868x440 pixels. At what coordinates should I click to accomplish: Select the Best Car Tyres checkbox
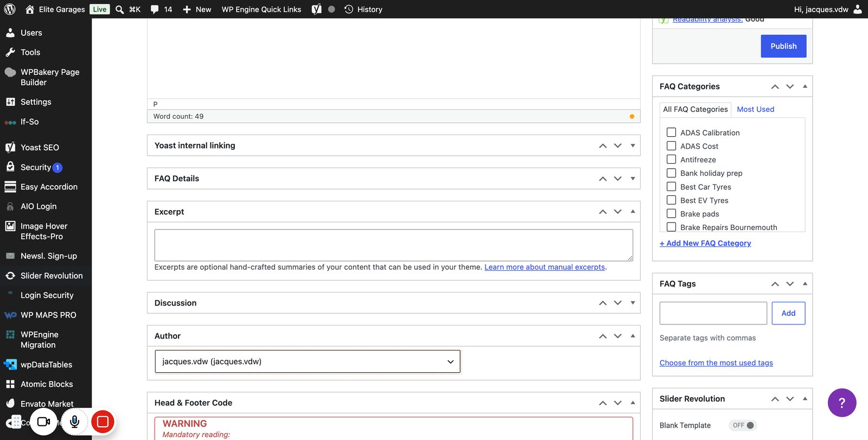coord(671,187)
